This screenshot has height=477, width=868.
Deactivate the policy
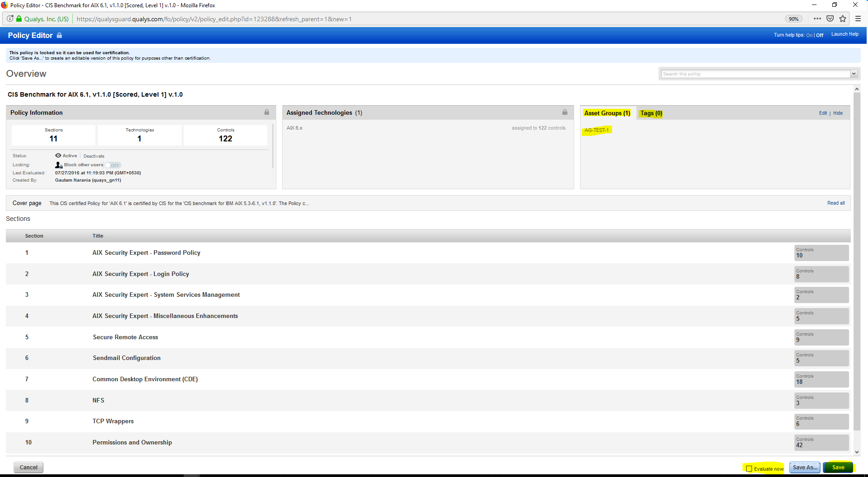click(93, 156)
